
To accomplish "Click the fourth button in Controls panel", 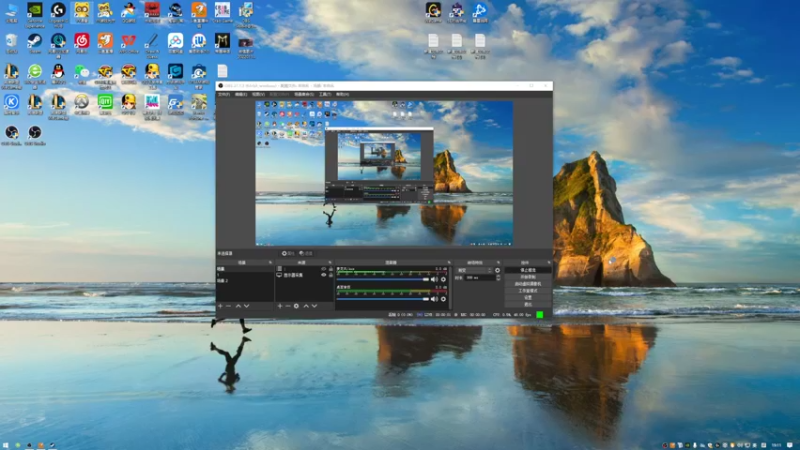I will (x=528, y=291).
